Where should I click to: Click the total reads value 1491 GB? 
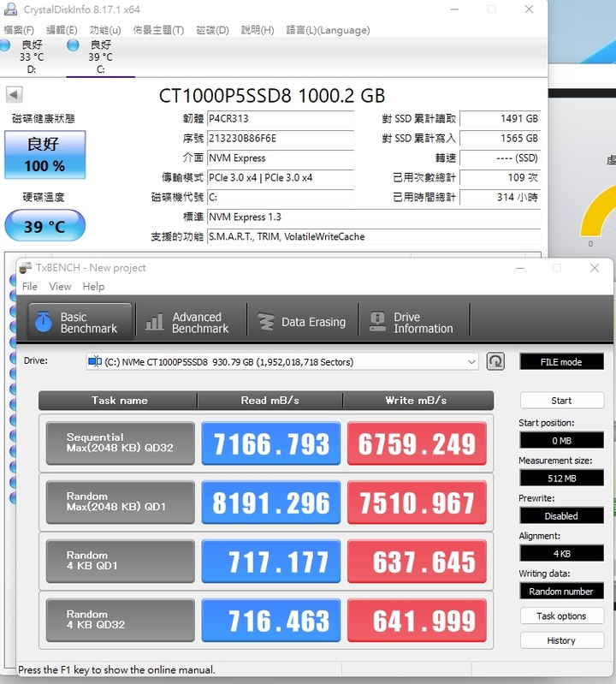pos(500,119)
